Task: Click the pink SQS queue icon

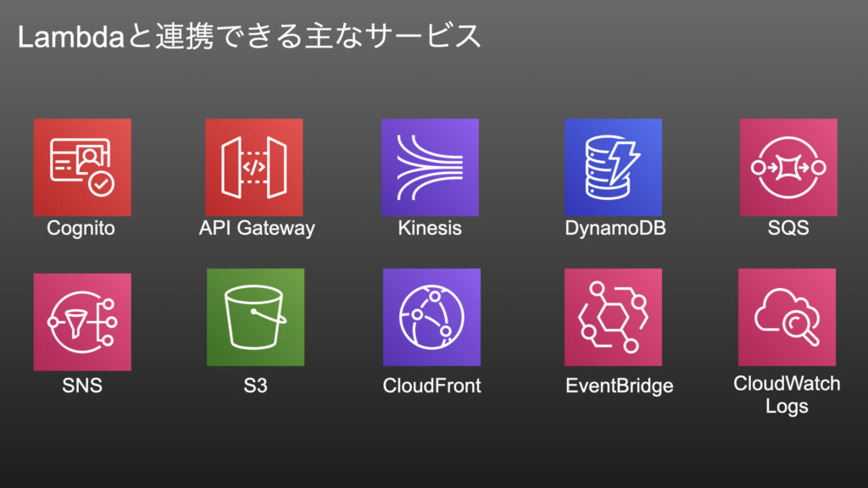Action: [788, 167]
